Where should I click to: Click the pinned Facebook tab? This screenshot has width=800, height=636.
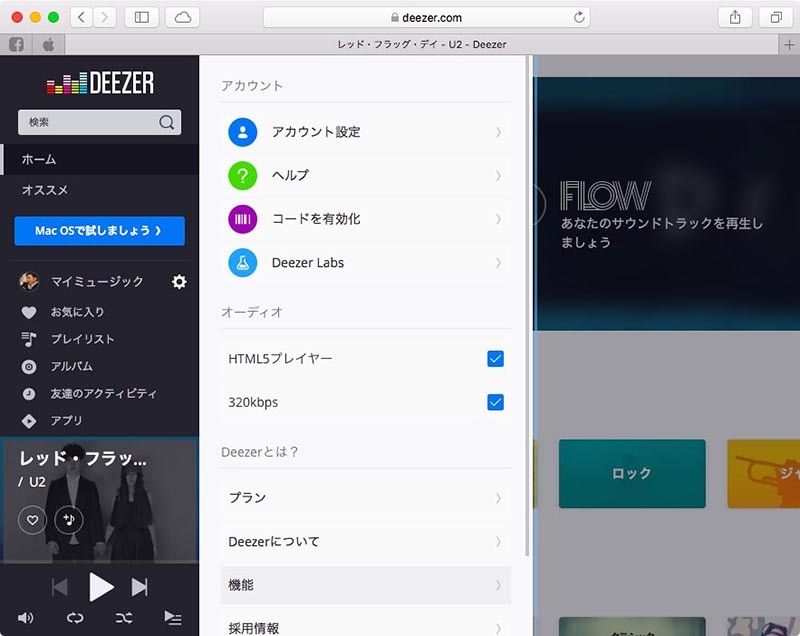16,45
